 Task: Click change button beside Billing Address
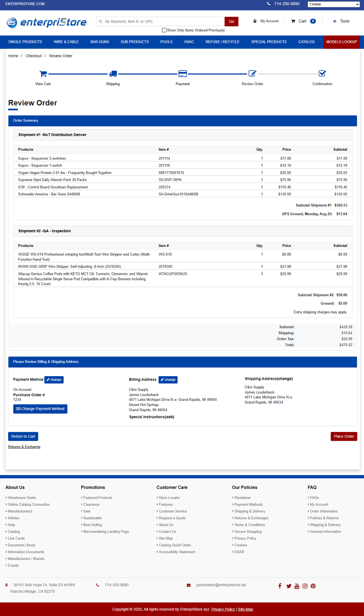click(168, 380)
